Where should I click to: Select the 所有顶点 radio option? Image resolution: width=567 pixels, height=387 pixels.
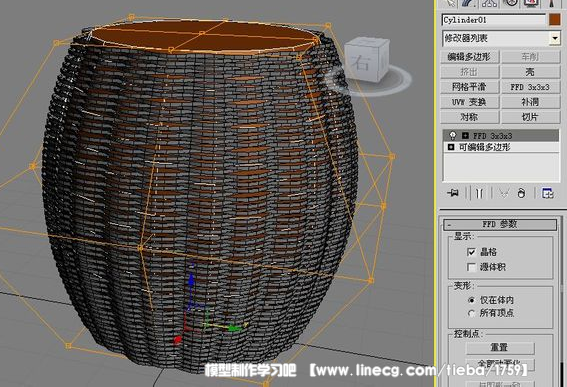471,313
